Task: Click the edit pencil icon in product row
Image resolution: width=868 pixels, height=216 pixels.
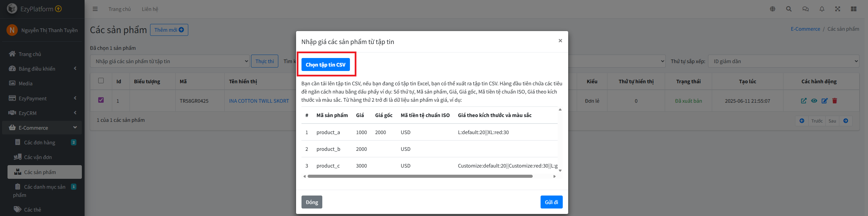Action: click(824, 101)
